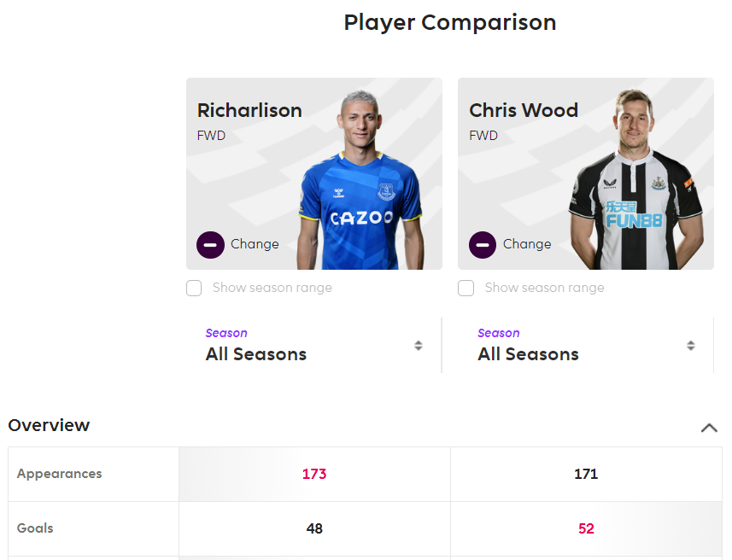This screenshot has width=732, height=560.
Task: Click the minus icon on Richarlison's card
Action: coord(210,245)
